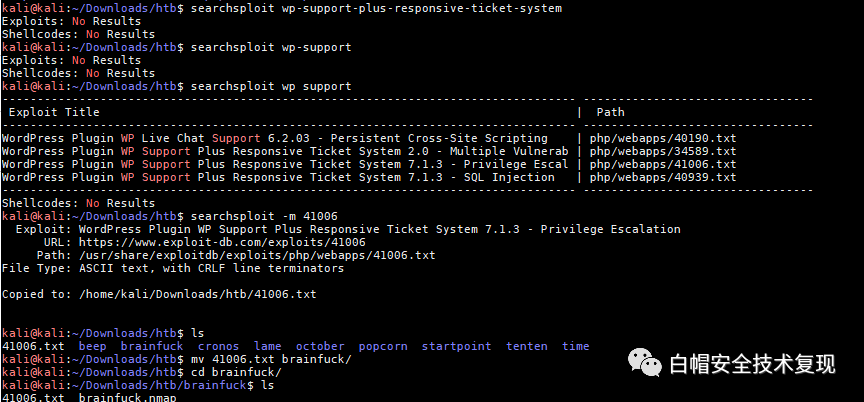
Task: Select the cronos directory name
Action: click(x=218, y=346)
